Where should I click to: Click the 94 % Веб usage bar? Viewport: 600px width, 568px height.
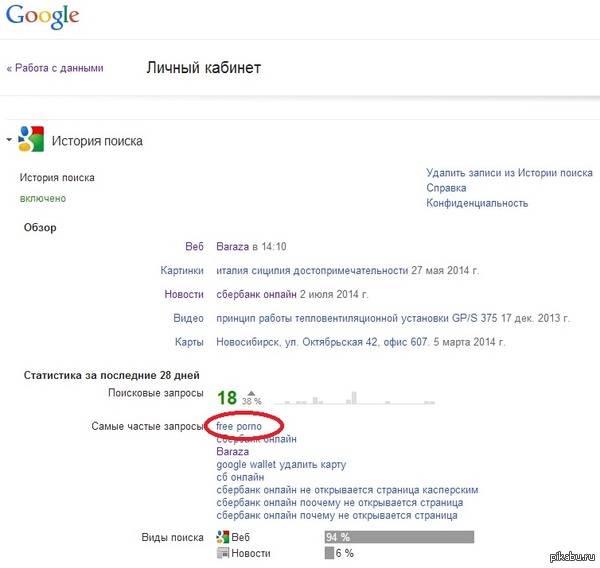[x=398, y=538]
